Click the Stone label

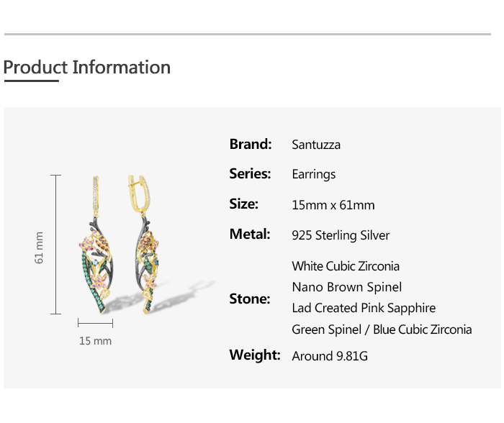[x=250, y=299]
